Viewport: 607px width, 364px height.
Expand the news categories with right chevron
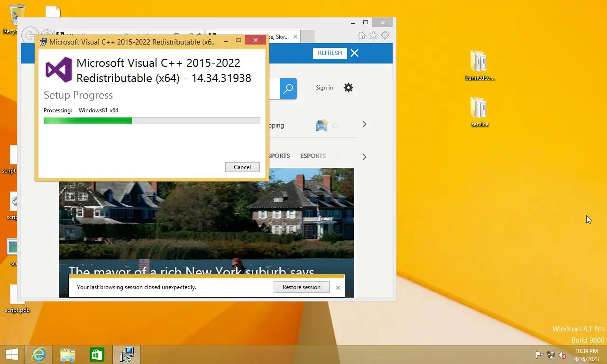364,156
